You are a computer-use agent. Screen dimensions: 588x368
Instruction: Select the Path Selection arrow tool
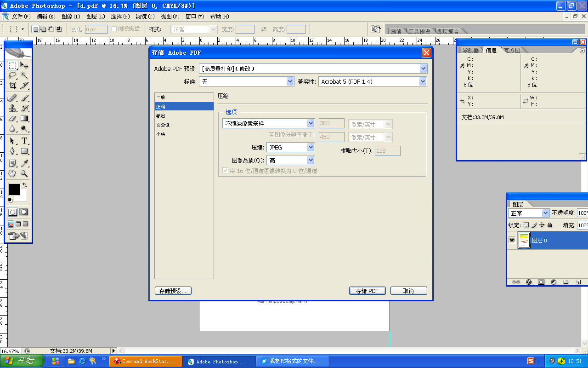tap(13, 141)
